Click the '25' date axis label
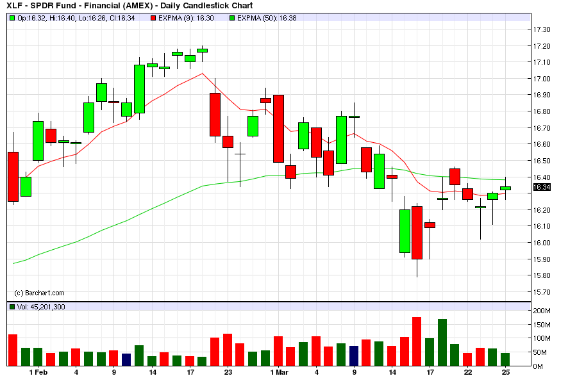Screen dimensions: 577x392 pyautogui.click(x=506, y=373)
